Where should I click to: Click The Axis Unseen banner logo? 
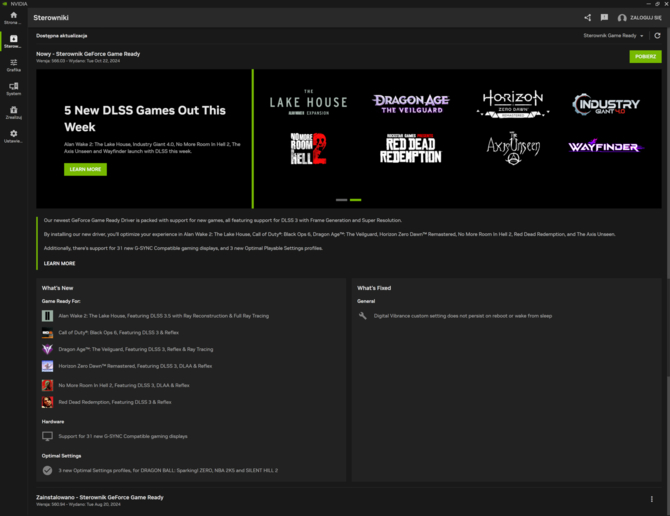[513, 148]
